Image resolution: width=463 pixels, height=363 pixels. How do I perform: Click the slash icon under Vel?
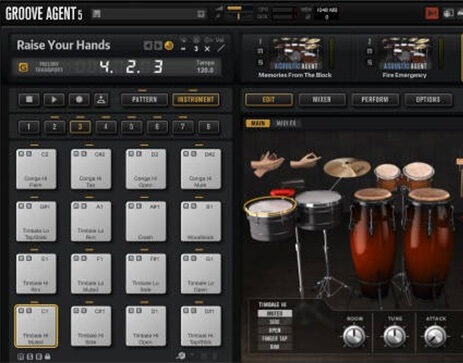tap(221, 49)
